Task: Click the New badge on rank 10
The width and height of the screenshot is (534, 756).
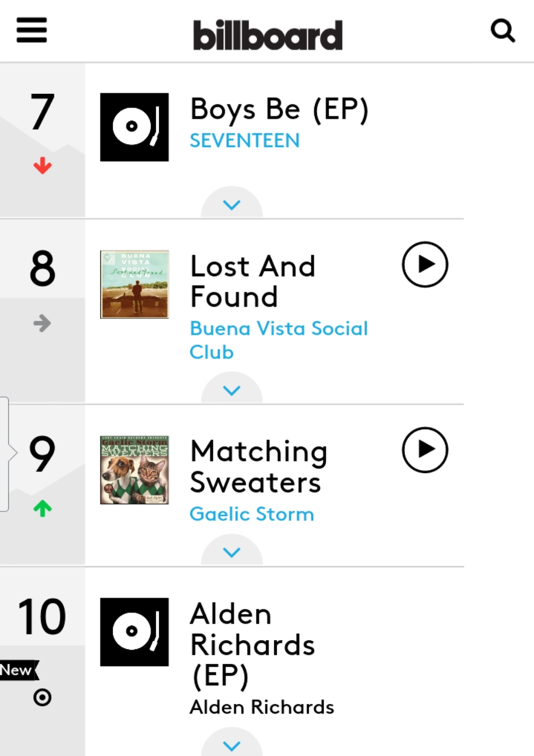Action: click(x=18, y=670)
